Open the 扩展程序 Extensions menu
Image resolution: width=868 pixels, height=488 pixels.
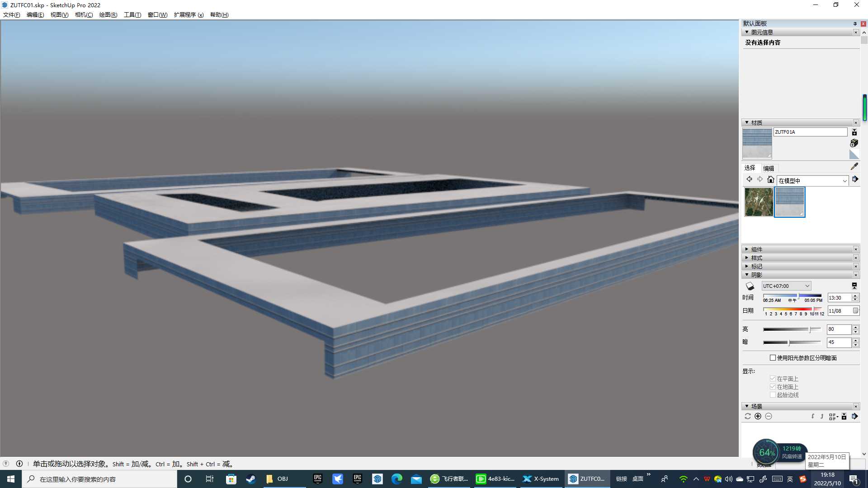[x=189, y=15]
